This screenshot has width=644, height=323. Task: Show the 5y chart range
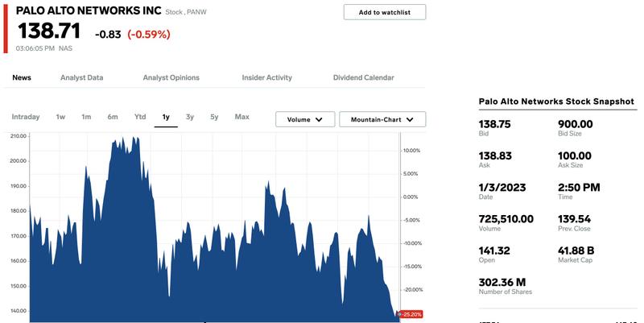[x=214, y=117]
